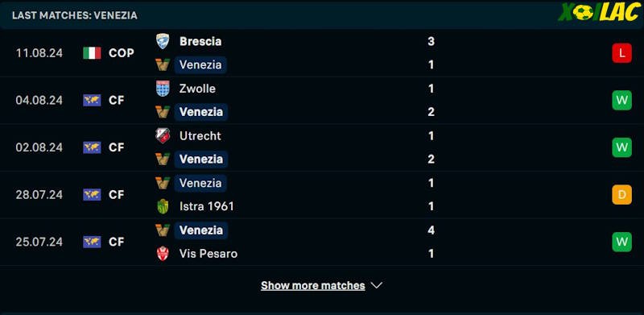This screenshot has height=315, width=644.
Task: Click the Brescia team crest icon
Action: 163,41
